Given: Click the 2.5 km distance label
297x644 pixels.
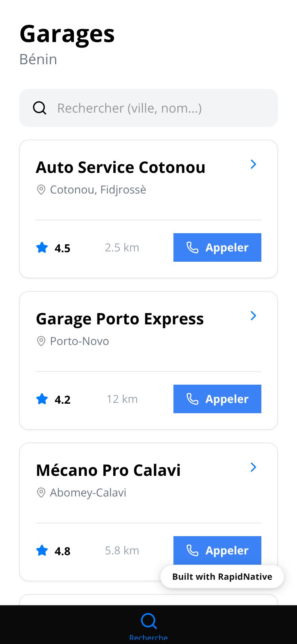Looking at the screenshot, I should pyautogui.click(x=122, y=248).
